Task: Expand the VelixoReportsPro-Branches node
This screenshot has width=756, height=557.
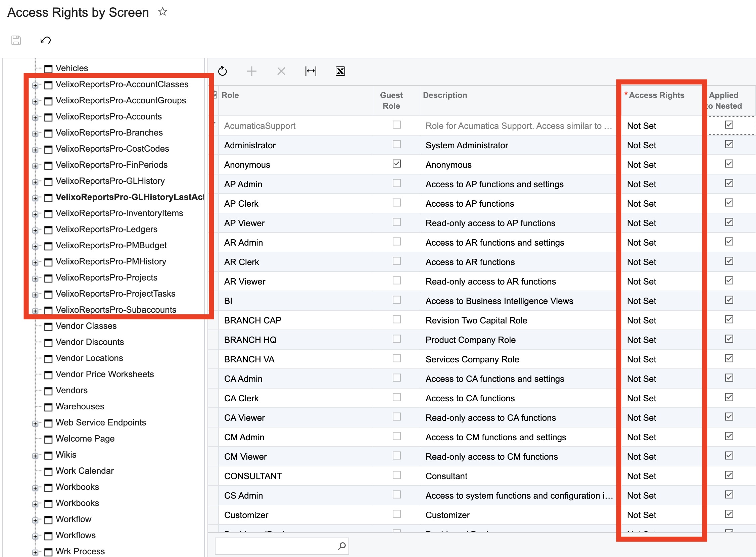Action: [x=35, y=134]
